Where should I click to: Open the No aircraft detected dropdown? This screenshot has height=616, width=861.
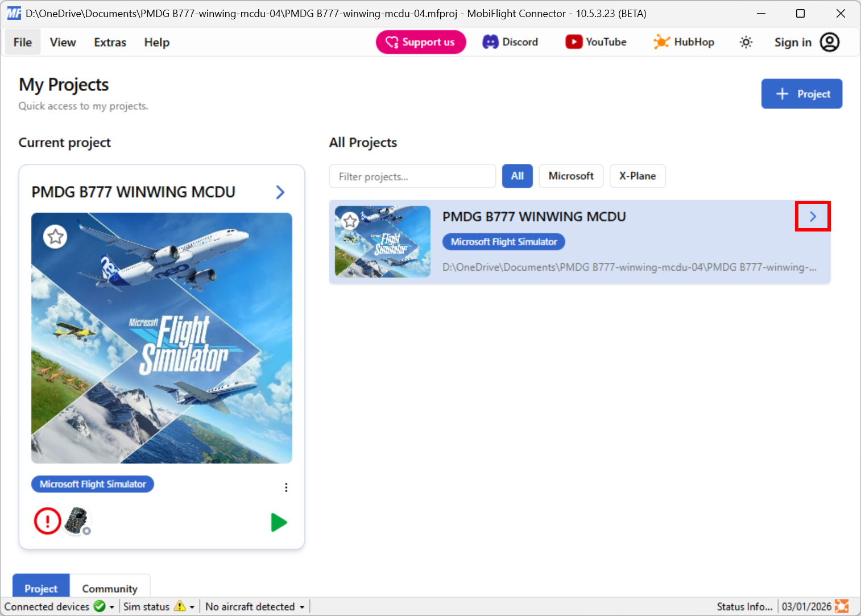[301, 606]
